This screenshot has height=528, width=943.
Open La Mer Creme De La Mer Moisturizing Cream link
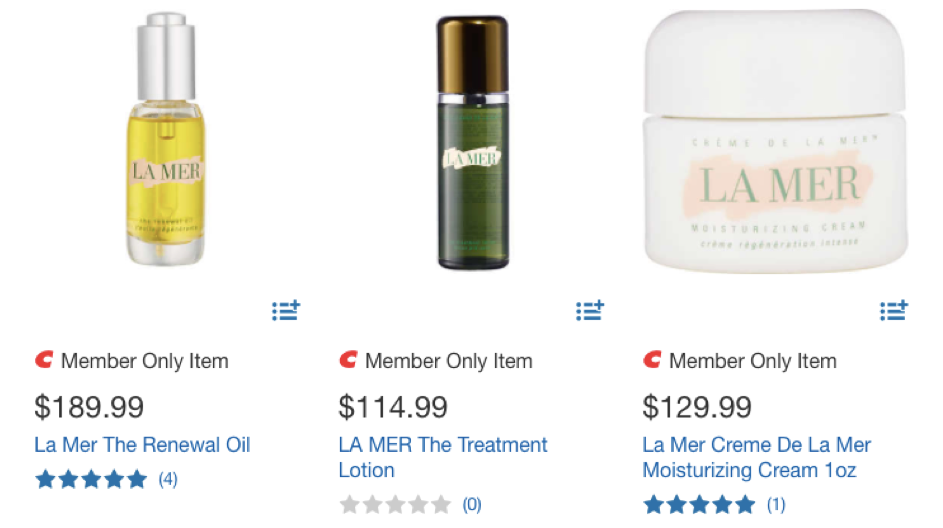click(756, 456)
